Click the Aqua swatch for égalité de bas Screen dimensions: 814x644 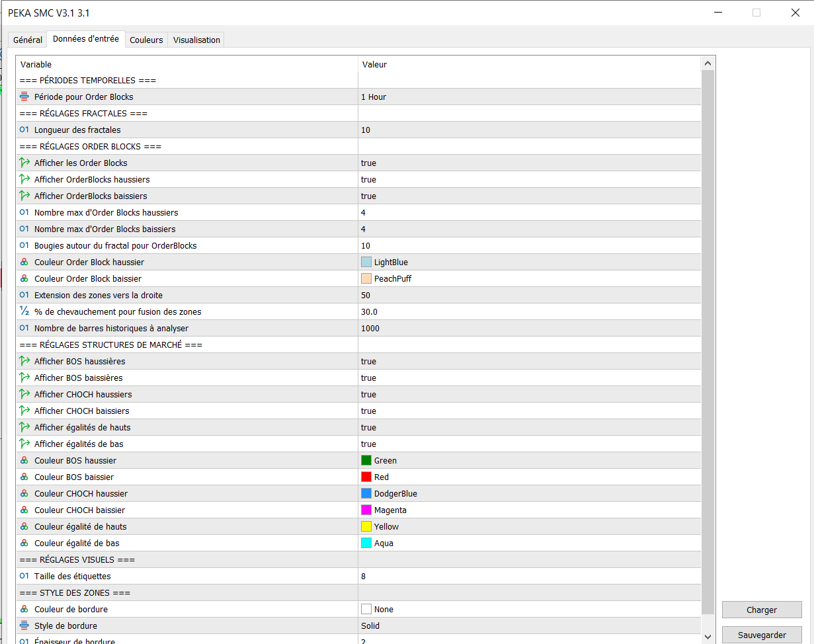(x=366, y=543)
